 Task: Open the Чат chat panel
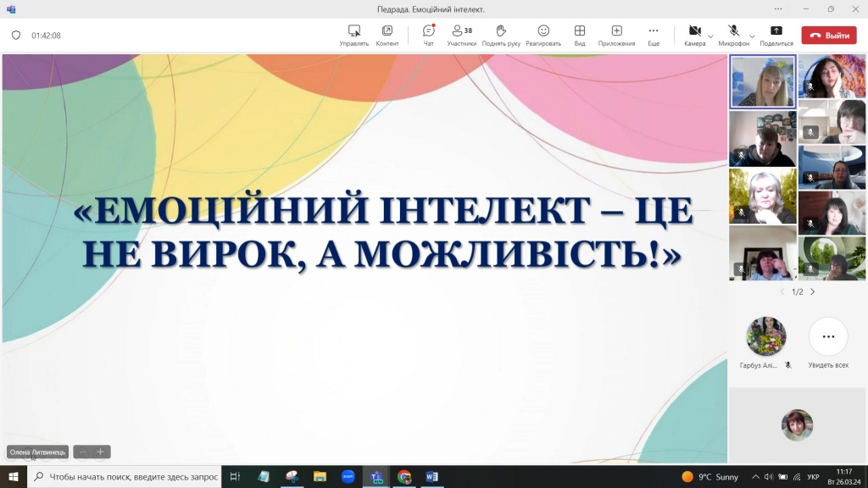pos(428,36)
